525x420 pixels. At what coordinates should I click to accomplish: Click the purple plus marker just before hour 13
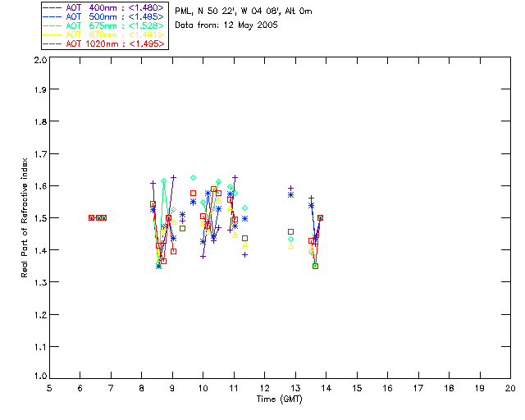(x=291, y=188)
